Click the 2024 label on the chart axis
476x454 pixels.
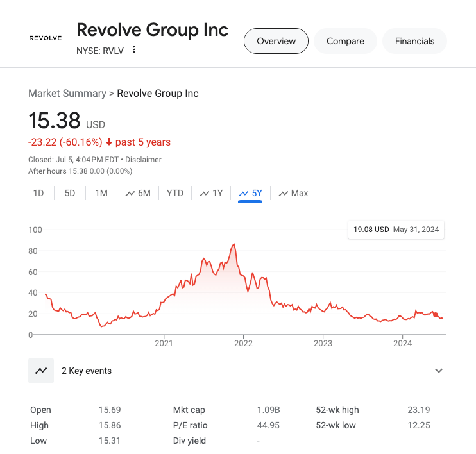coord(402,343)
